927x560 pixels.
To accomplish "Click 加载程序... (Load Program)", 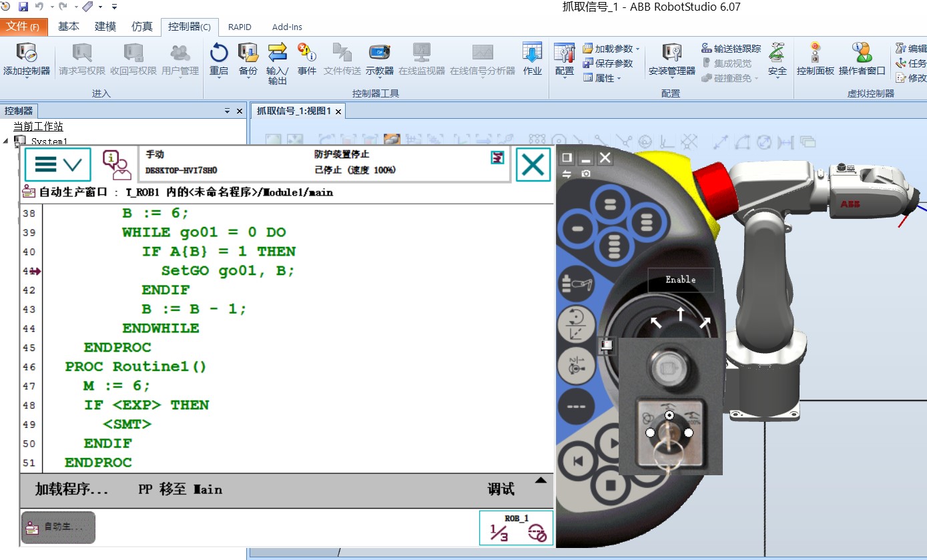I will click(72, 489).
